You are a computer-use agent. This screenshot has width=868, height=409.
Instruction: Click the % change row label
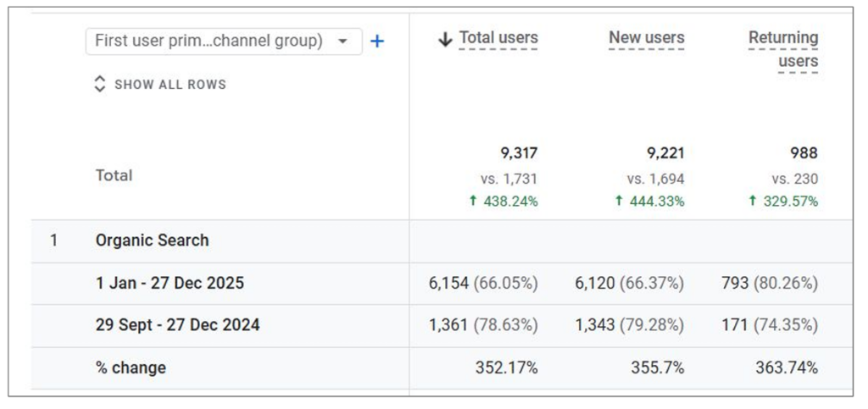pos(131,368)
